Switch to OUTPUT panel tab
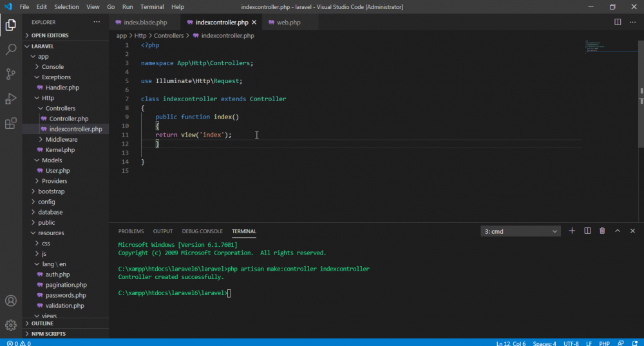The height and width of the screenshot is (346, 644). 163,231
